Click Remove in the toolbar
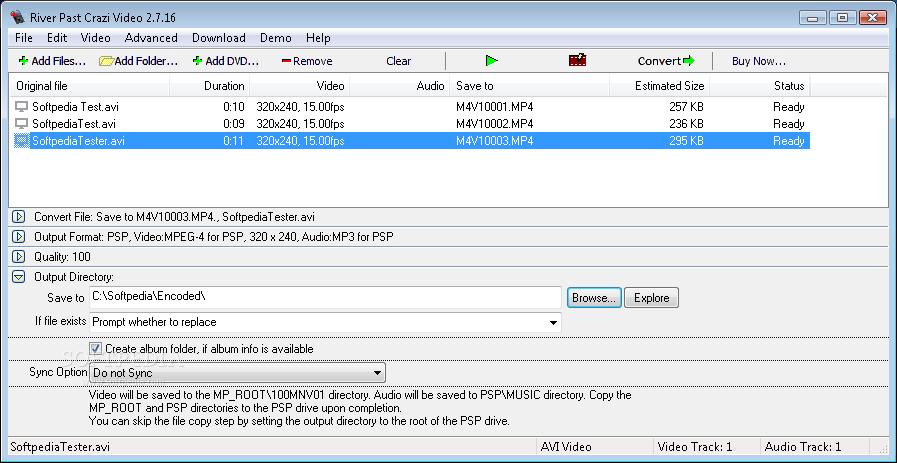This screenshot has width=897, height=463. point(307,61)
